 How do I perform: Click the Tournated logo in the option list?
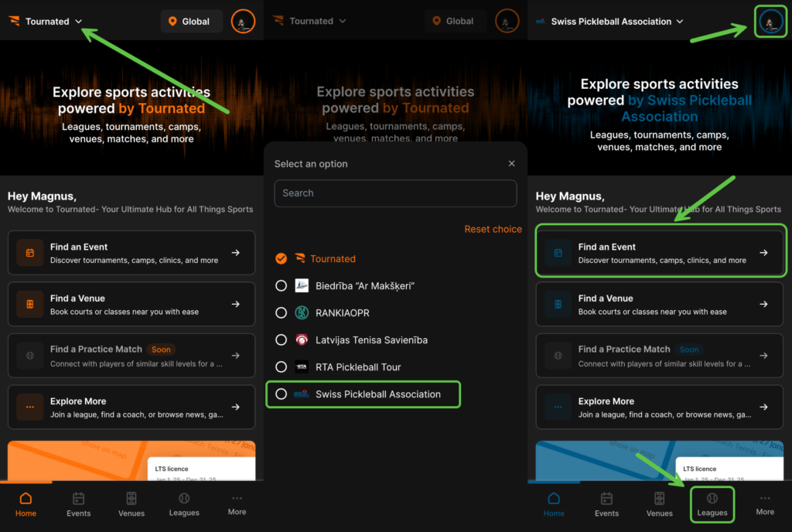pos(300,258)
